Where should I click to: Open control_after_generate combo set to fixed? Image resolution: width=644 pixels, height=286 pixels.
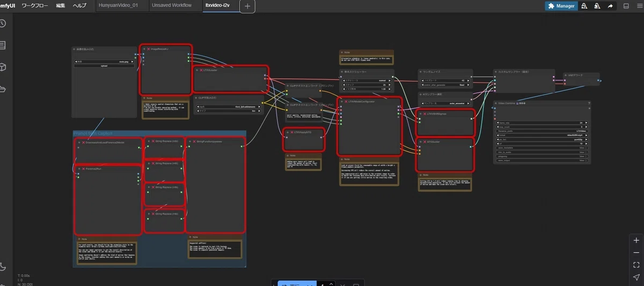(x=445, y=84)
